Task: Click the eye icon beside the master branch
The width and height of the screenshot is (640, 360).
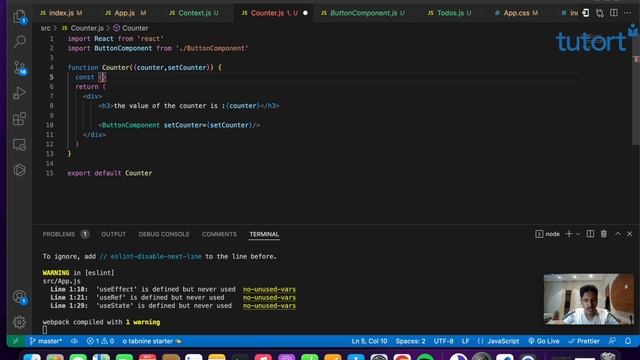Action: click(74, 341)
